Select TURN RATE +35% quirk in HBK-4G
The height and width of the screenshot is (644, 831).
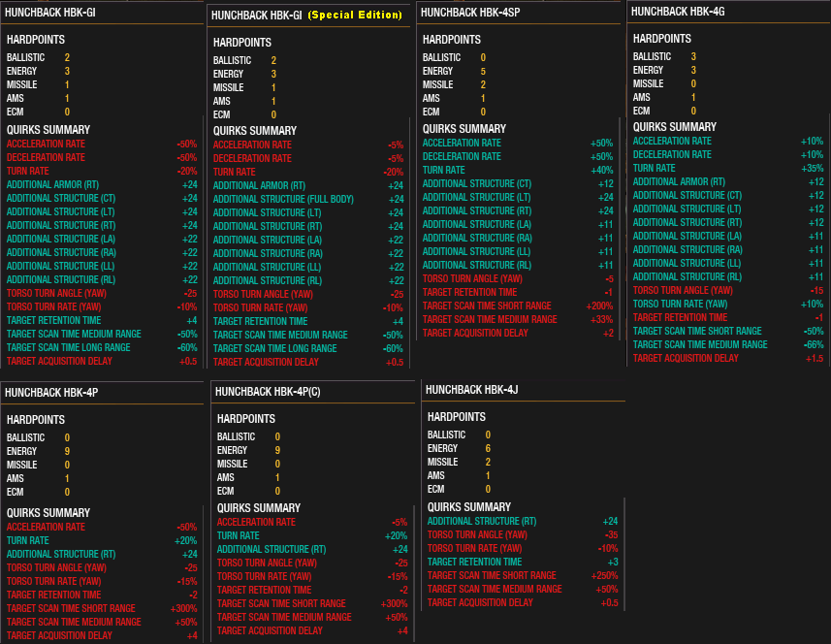point(728,168)
